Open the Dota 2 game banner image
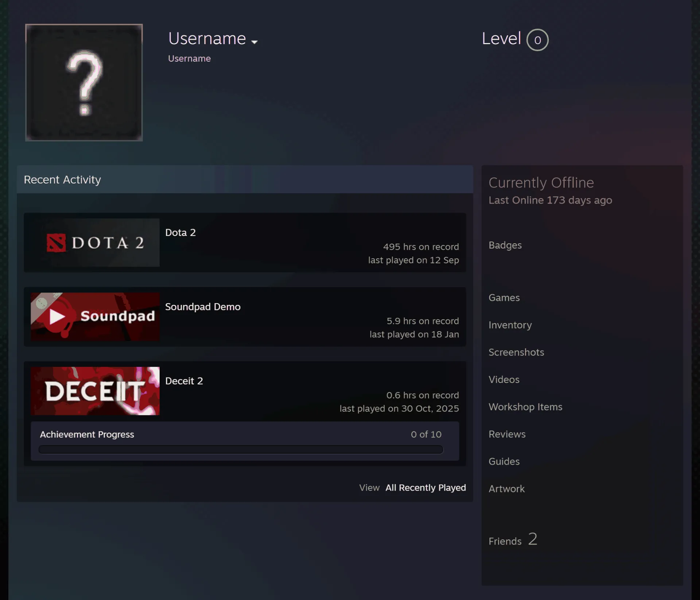Screen dimensions: 700x600 [95, 243]
